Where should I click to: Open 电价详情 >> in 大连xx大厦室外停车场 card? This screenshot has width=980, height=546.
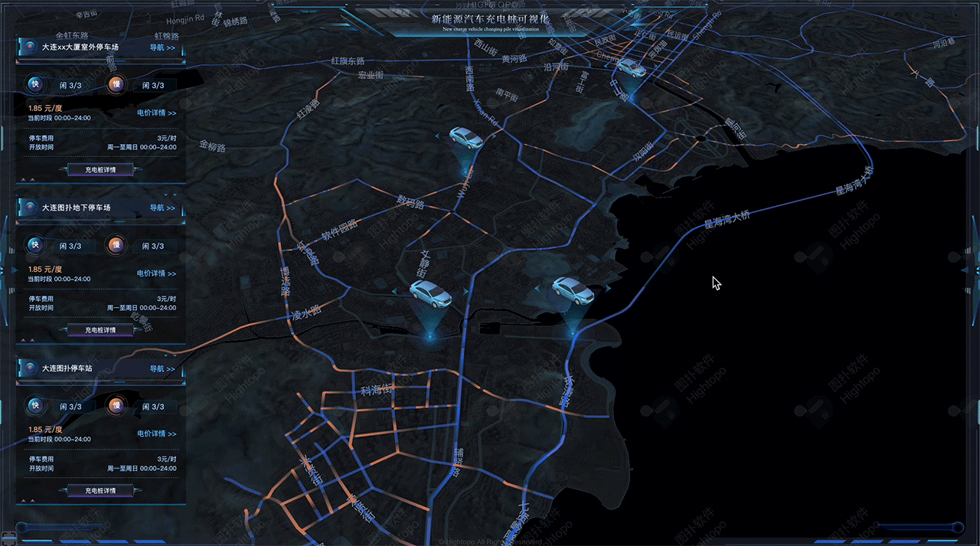[x=156, y=113]
